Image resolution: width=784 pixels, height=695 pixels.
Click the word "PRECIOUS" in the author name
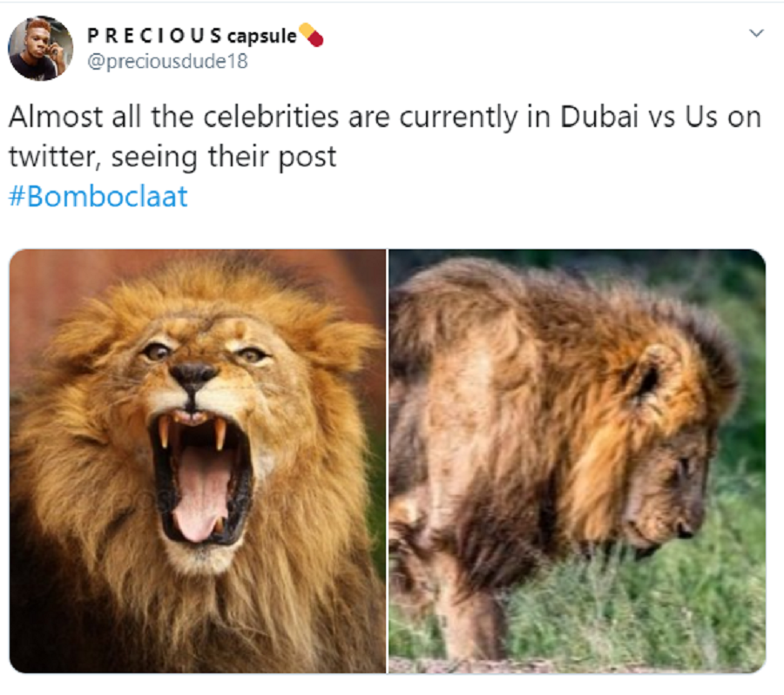coord(154,37)
